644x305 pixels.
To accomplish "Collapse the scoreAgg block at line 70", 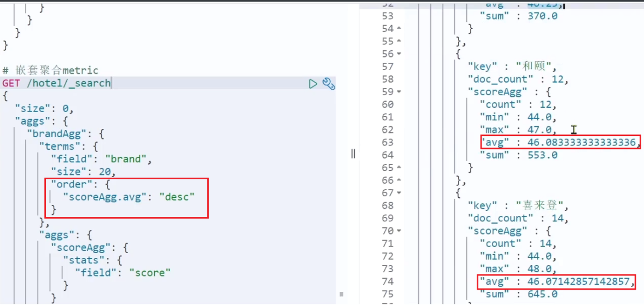I will (x=400, y=231).
